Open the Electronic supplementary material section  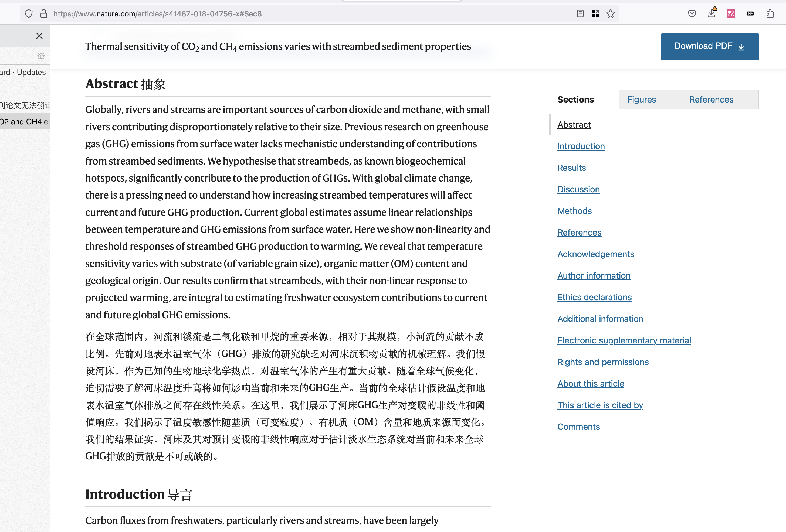click(624, 340)
